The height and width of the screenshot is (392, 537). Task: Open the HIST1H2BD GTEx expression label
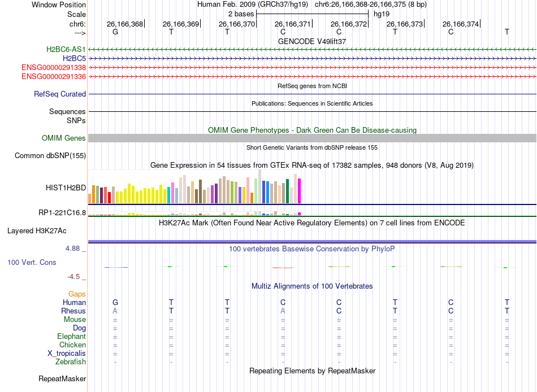tap(66, 188)
